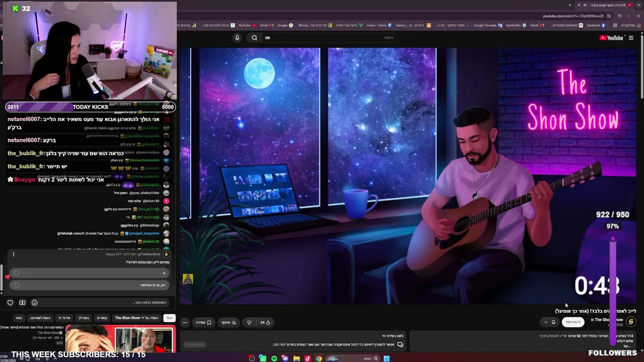The image size is (644, 362).
Task: Like the video with thumbs-up showing 24
Action: [265, 322]
